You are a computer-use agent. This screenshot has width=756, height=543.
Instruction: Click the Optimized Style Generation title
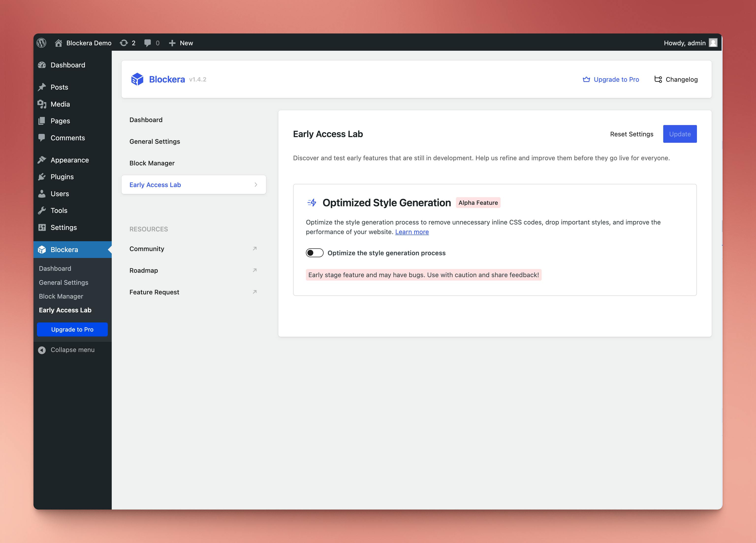387,203
